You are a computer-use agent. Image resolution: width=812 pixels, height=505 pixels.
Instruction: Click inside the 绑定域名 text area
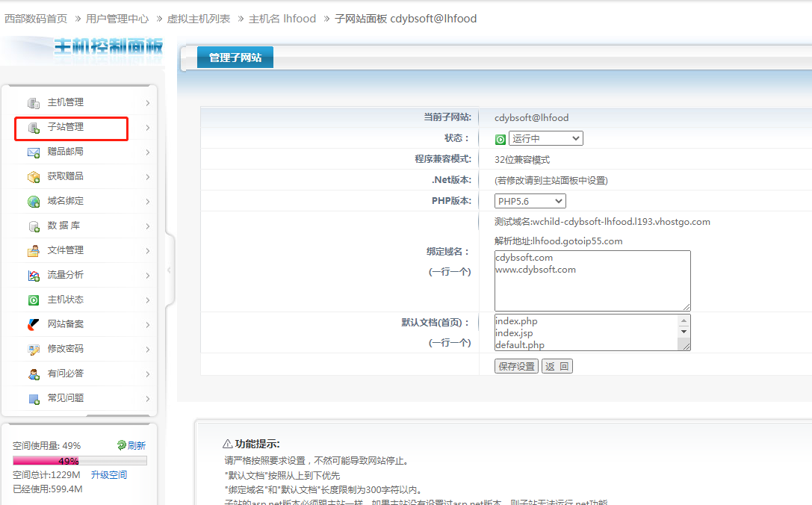click(592, 288)
